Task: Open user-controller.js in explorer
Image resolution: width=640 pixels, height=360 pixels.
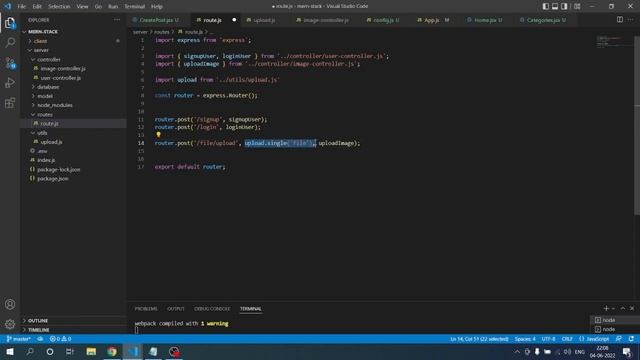Action: (60, 78)
